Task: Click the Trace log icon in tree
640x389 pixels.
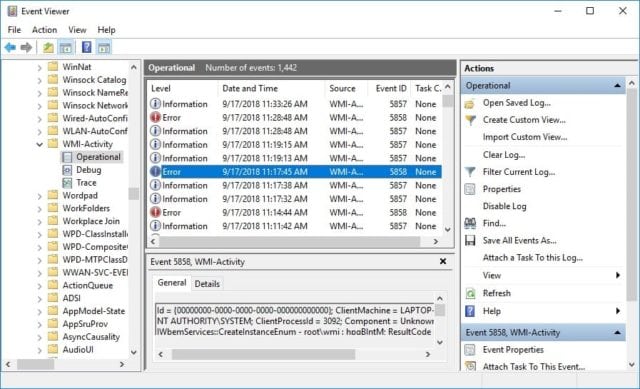Action: 67,183
